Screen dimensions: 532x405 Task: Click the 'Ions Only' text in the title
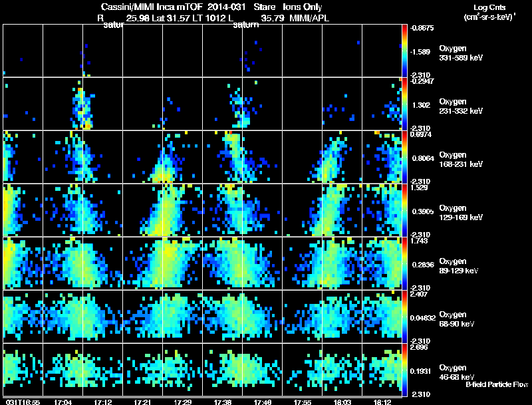tap(302, 7)
